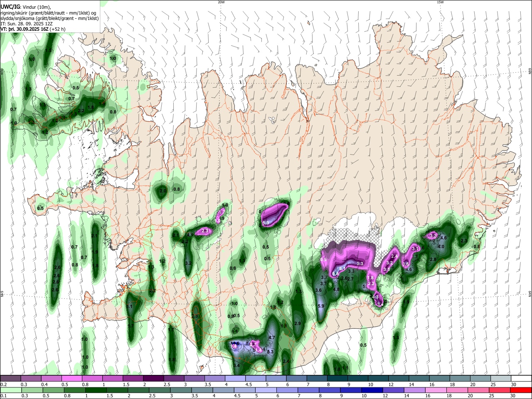Screen dimensions: 532x399
Task: Click the 'rigning/skúrir' legend description line
Action: [x=48, y=12]
